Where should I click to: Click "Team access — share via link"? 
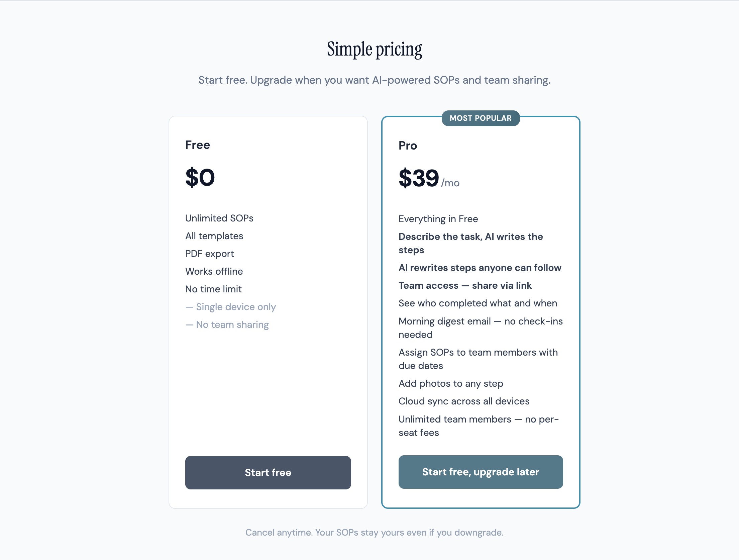point(465,285)
